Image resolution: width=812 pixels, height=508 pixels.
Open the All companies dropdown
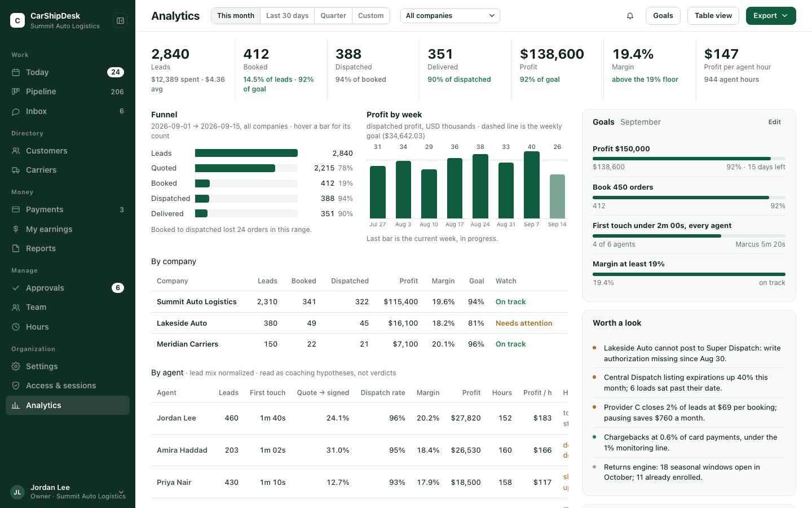pos(450,16)
